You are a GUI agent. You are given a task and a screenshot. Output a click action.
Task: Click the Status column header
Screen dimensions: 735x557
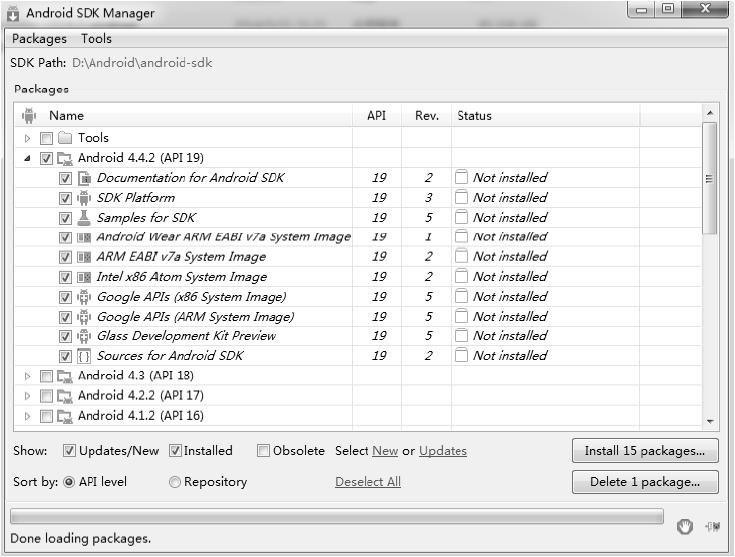tap(546, 116)
